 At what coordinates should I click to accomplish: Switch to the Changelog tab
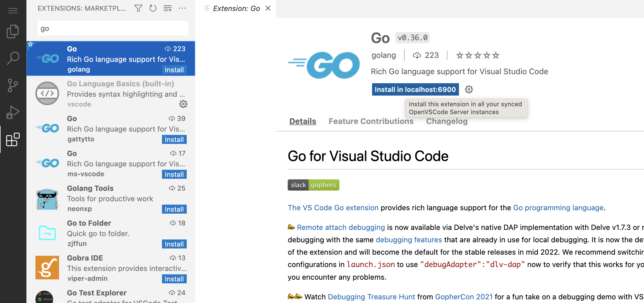click(x=447, y=121)
